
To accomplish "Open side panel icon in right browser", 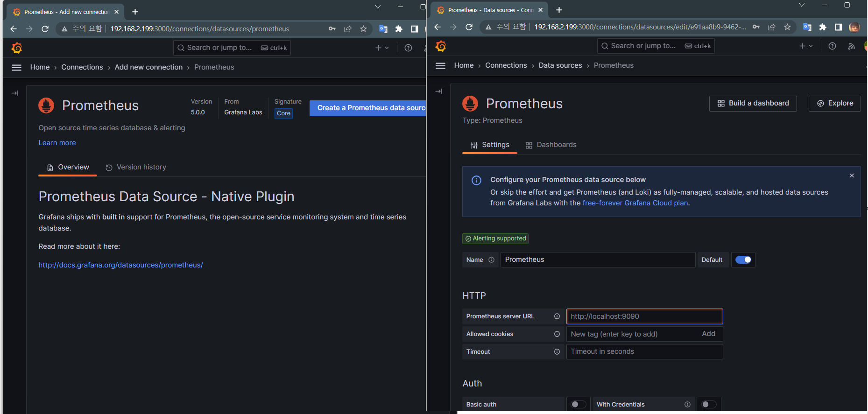I will [839, 27].
